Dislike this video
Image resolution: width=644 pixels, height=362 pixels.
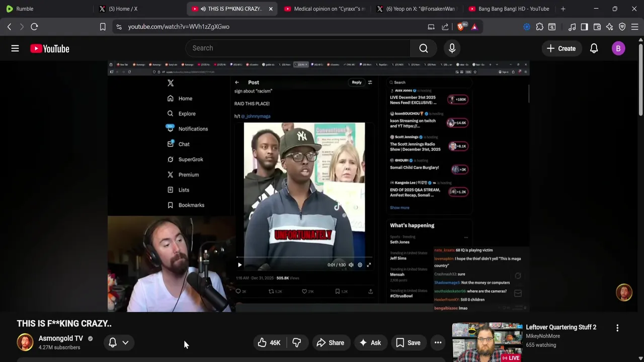296,343
